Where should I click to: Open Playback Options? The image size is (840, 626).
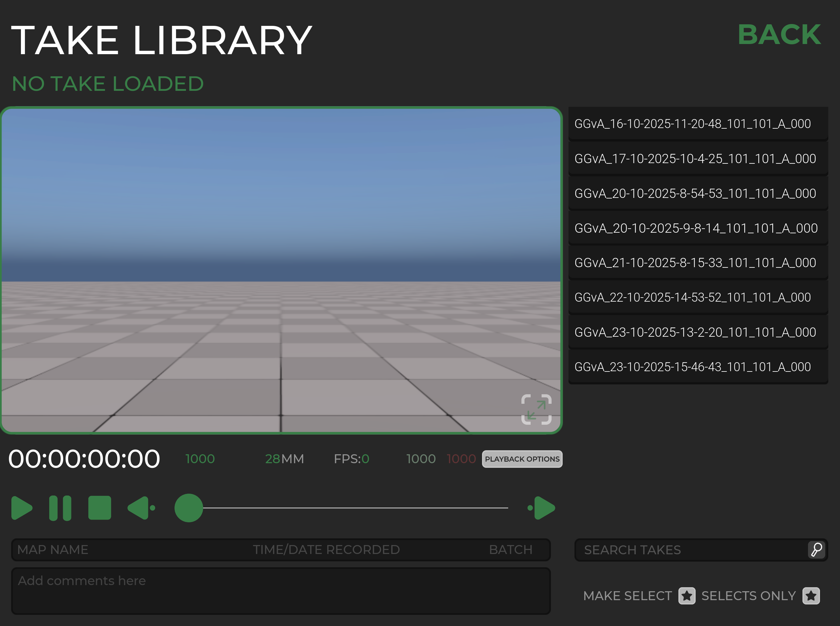522,459
